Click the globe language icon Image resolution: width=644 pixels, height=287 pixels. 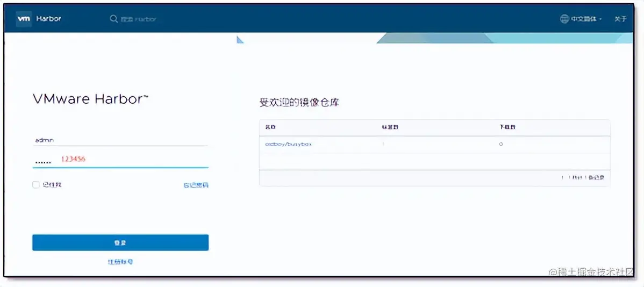565,19
